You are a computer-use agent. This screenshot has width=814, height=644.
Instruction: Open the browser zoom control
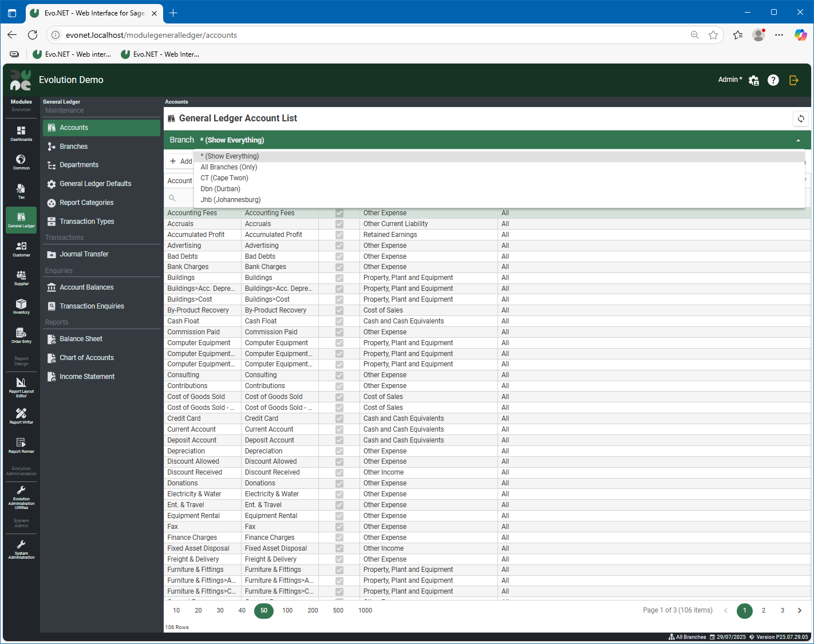click(695, 35)
